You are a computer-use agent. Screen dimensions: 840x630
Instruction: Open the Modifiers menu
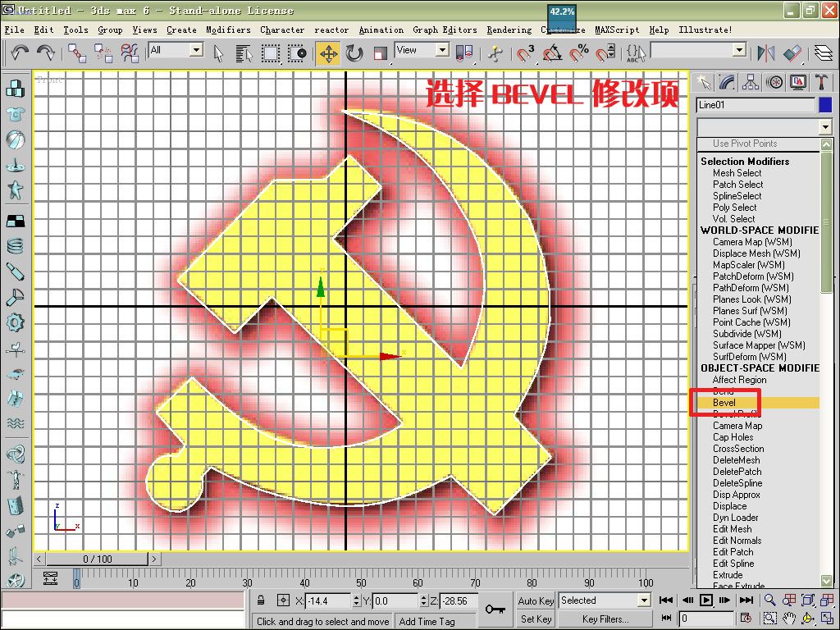point(228,30)
